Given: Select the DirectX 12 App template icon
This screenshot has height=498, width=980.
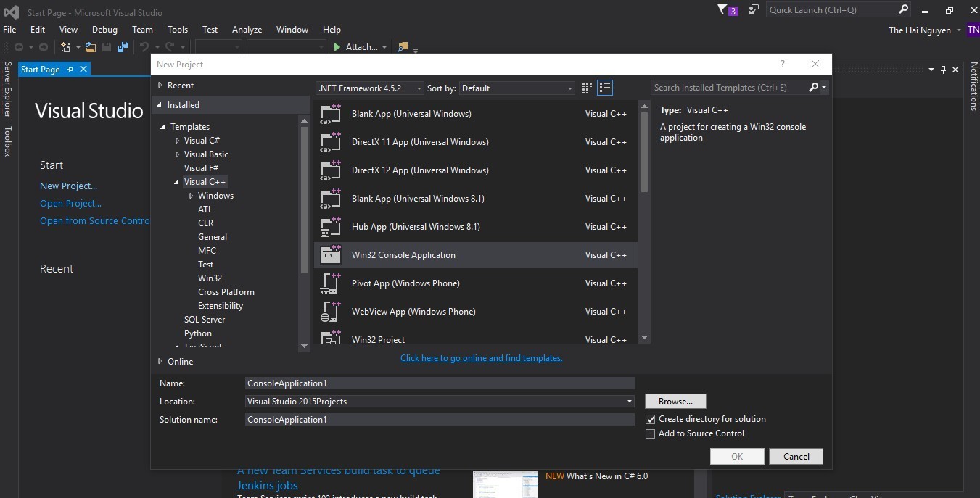Looking at the screenshot, I should [x=331, y=170].
